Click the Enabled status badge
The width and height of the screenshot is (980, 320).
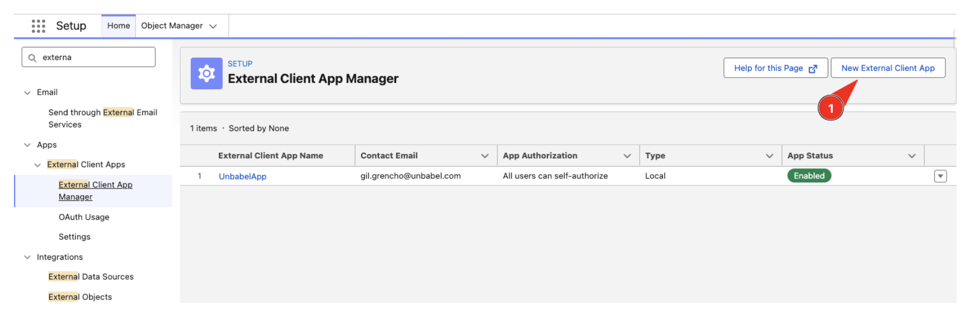[x=809, y=176]
